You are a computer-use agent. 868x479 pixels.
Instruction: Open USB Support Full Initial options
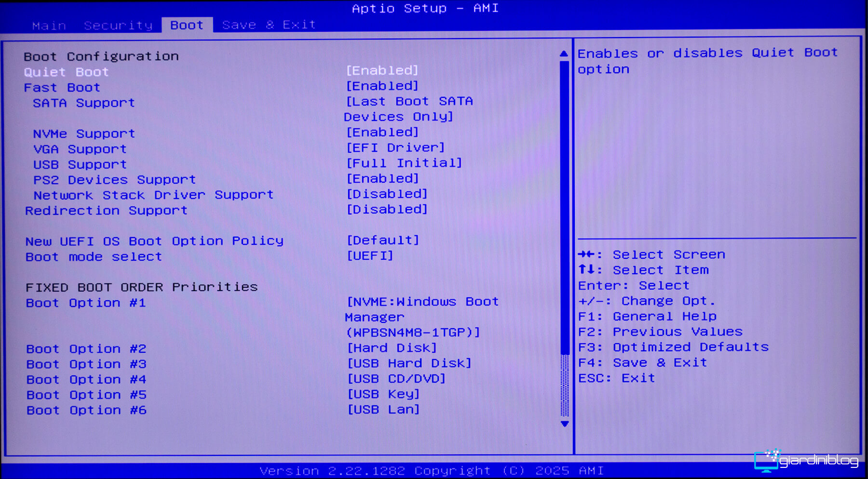(x=404, y=163)
